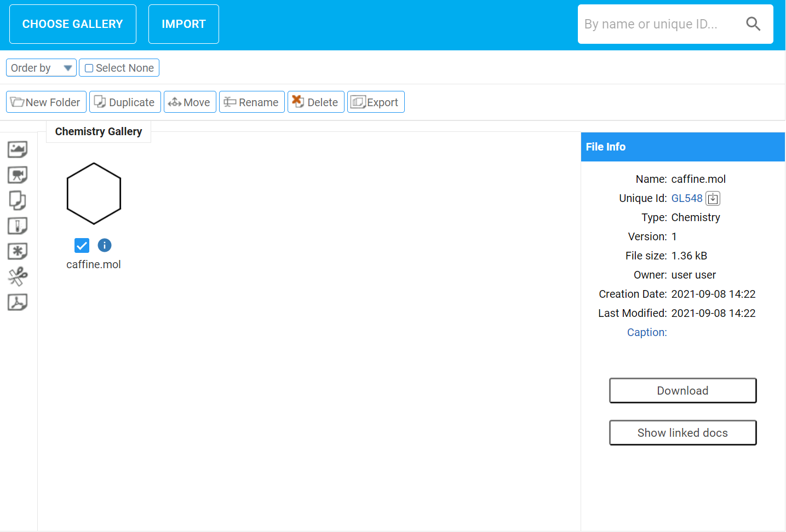Delete the selected file
Image resolution: width=786 pixels, height=532 pixels.
coord(315,102)
